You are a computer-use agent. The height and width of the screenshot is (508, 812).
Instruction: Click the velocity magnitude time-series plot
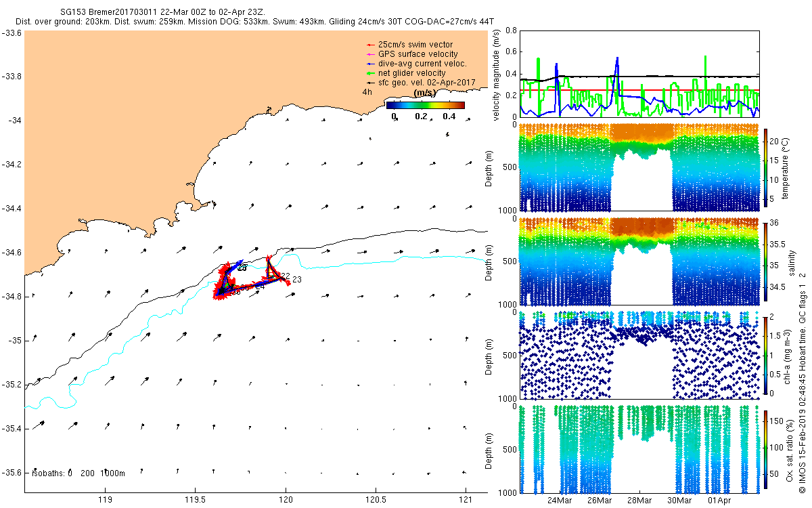639,74
